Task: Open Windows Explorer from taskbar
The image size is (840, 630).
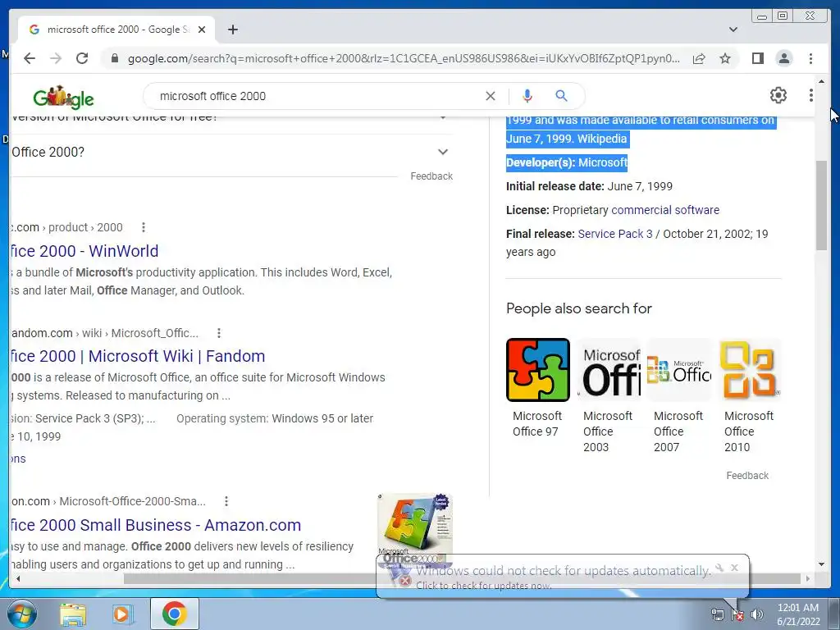Action: click(x=73, y=614)
